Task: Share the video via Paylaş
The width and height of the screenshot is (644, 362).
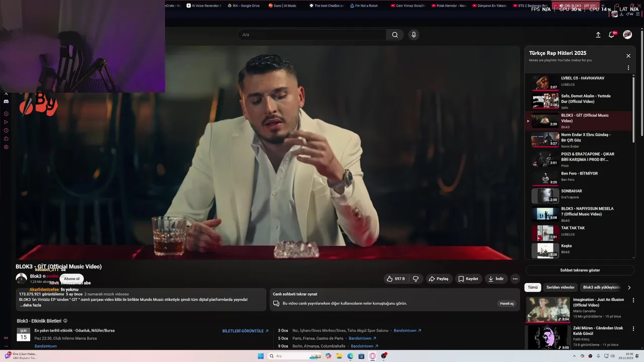Action: click(438, 279)
